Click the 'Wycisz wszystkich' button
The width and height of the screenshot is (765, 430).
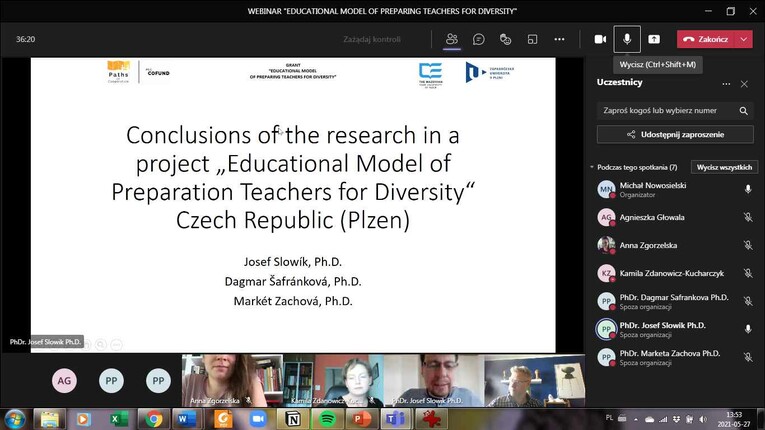point(724,167)
